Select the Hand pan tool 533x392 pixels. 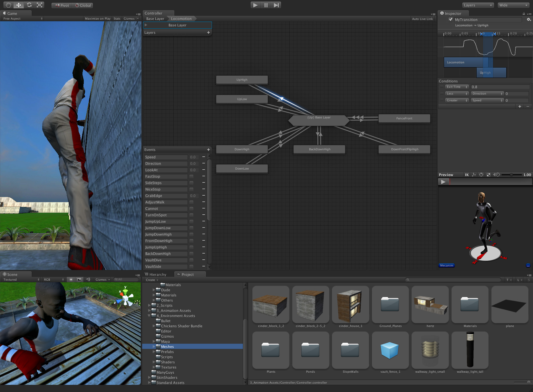click(x=8, y=5)
